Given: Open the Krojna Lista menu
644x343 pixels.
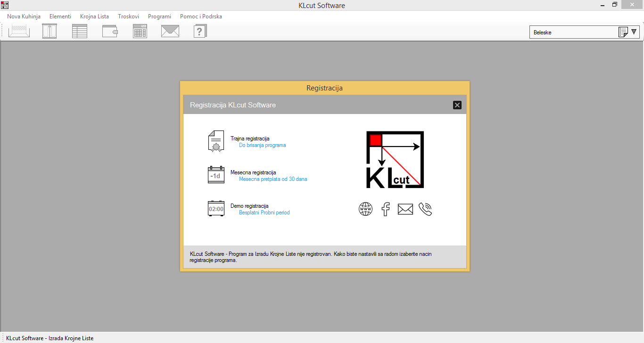Looking at the screenshot, I should click(94, 16).
